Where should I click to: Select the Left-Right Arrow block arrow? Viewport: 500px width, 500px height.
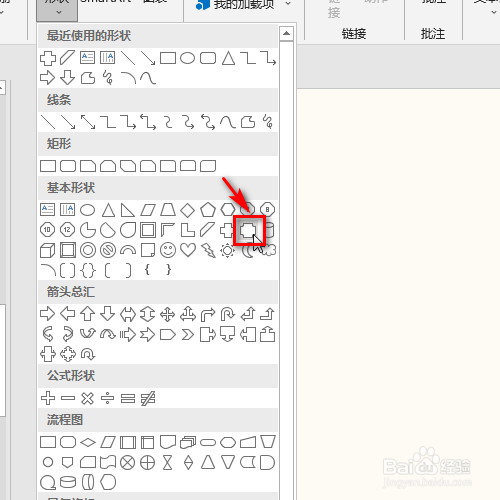(128, 314)
